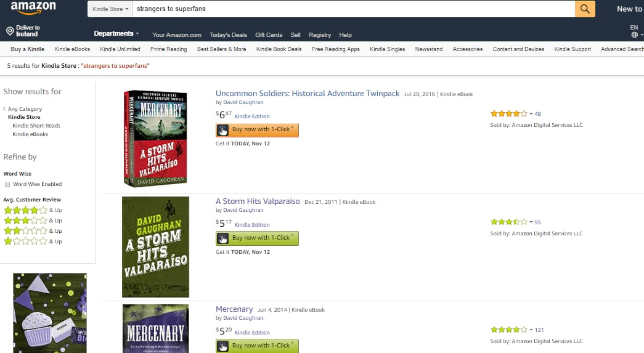Go to Accessories tab
This screenshot has height=353, width=644.
click(467, 49)
